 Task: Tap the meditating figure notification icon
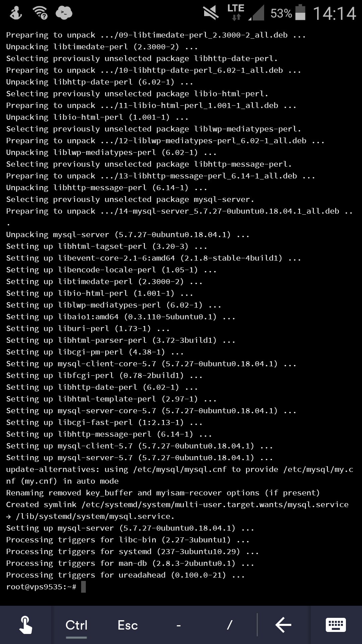15,13
